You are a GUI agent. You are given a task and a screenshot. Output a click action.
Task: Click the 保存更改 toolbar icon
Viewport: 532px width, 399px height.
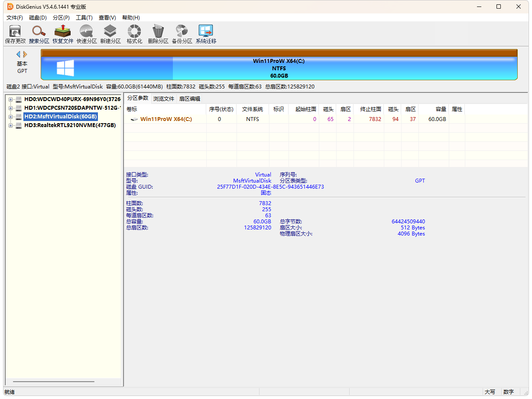pos(15,34)
